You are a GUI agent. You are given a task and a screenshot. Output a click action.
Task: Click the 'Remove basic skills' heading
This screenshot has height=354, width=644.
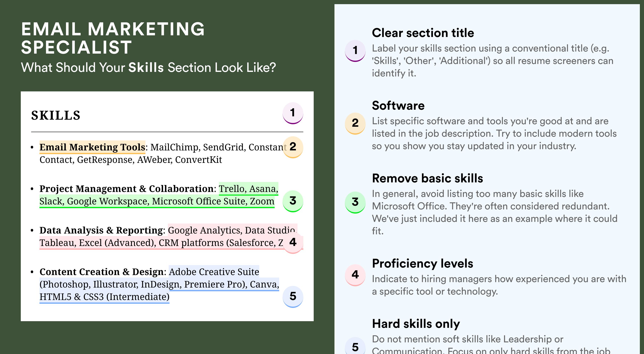427,178
